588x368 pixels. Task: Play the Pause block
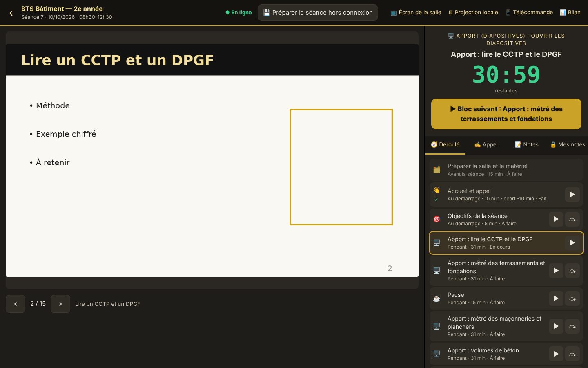click(x=556, y=298)
